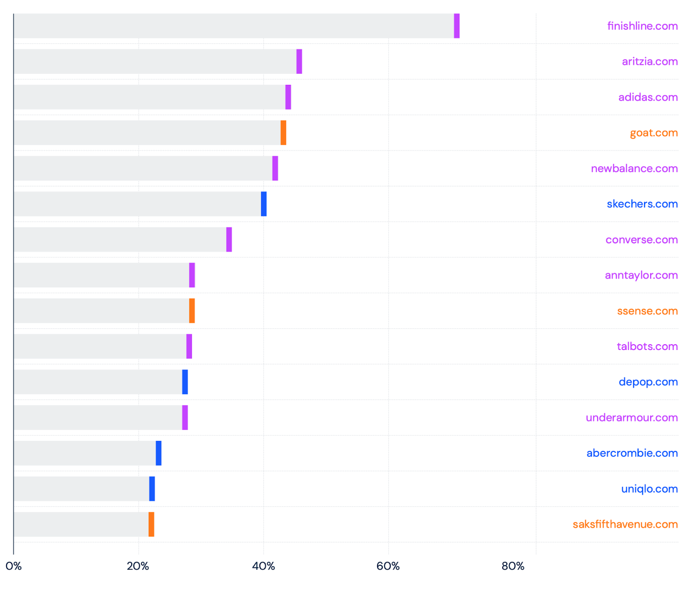Click the uniqlo.com label
Viewport: 700px width, 591px height.
[650, 489]
